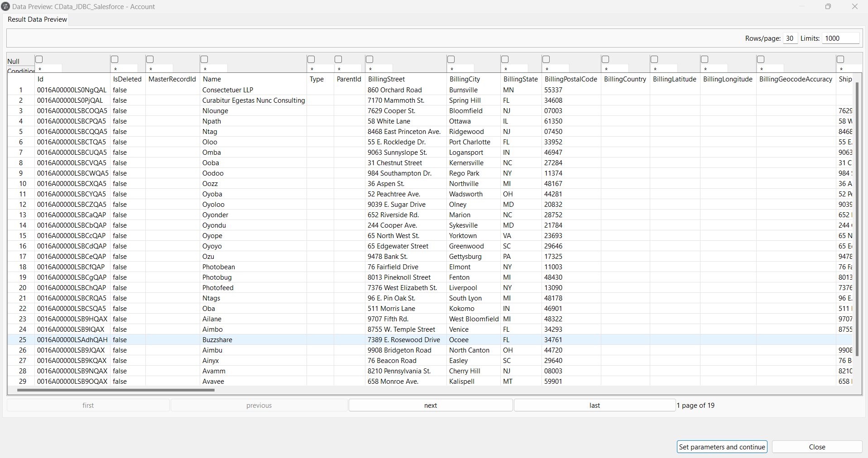The height and width of the screenshot is (458, 868).
Task: Restore the window using the title bar button
Action: click(x=828, y=6)
